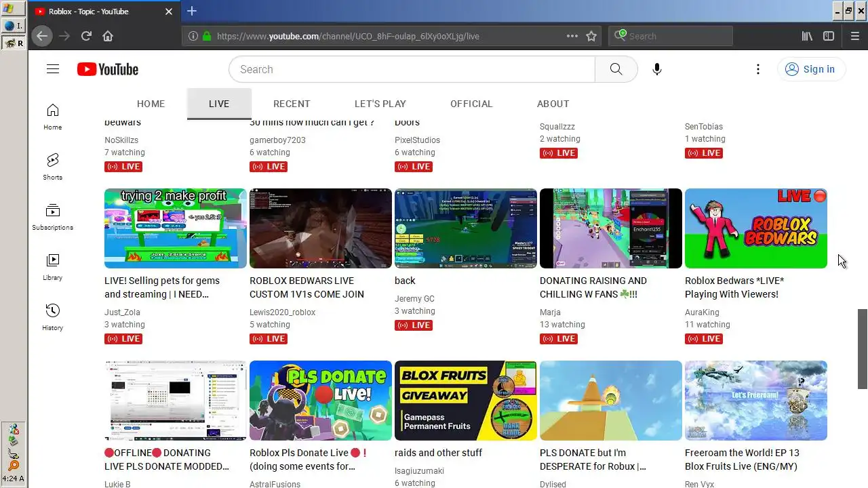Open PLS DONATE Live! thumbnail
Image resolution: width=868 pixels, height=488 pixels.
pos(321,401)
